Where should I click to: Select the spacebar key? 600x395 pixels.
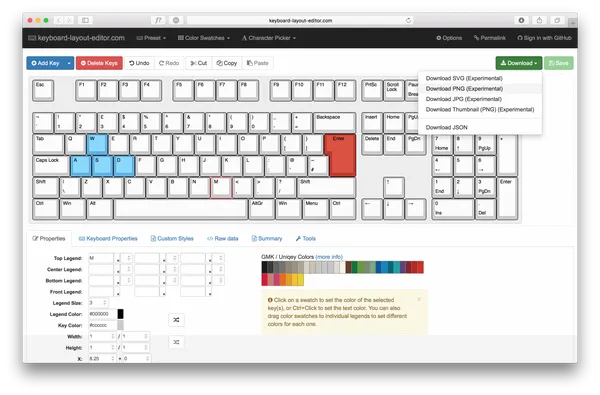pyautogui.click(x=181, y=209)
